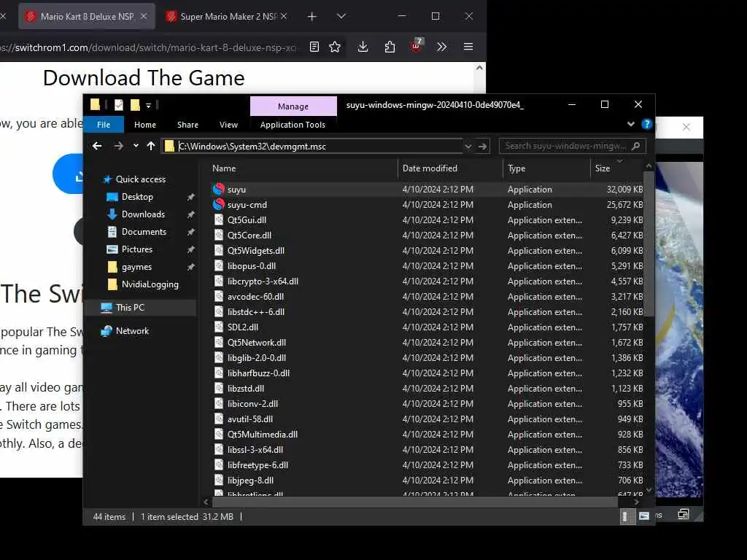The height and width of the screenshot is (560, 747).
Task: Expand the address bar history dropdown
Action: point(468,146)
